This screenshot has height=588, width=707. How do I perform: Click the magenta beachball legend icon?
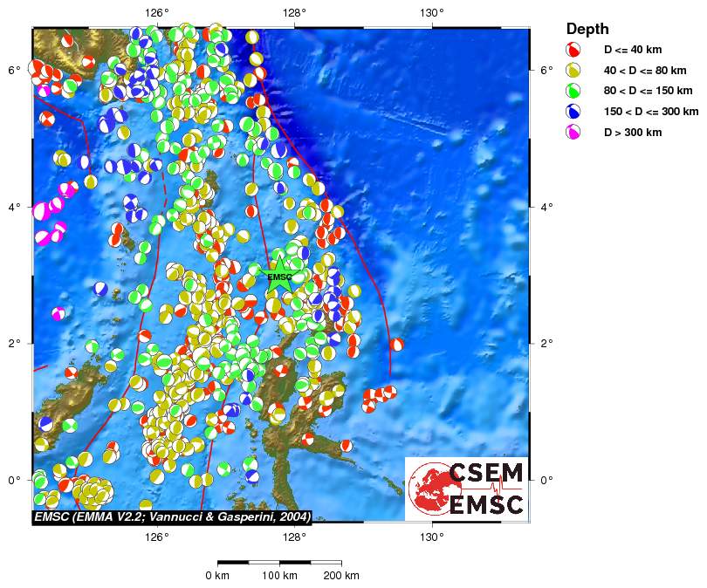(575, 133)
